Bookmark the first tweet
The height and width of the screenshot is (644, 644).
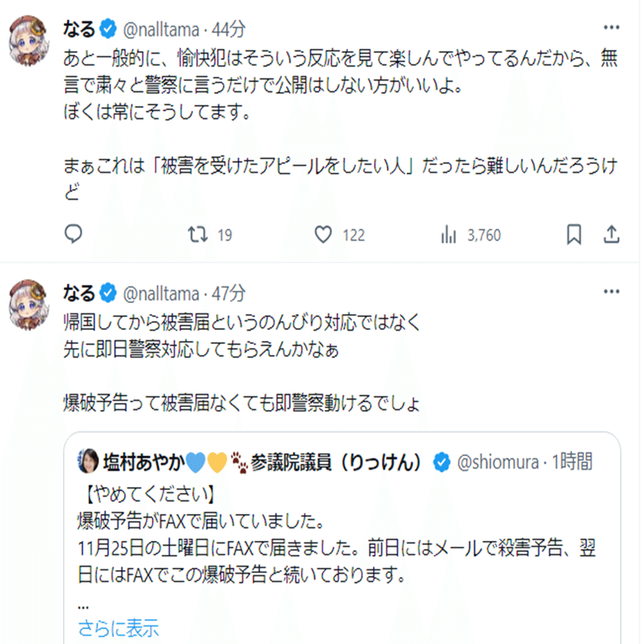click(574, 235)
